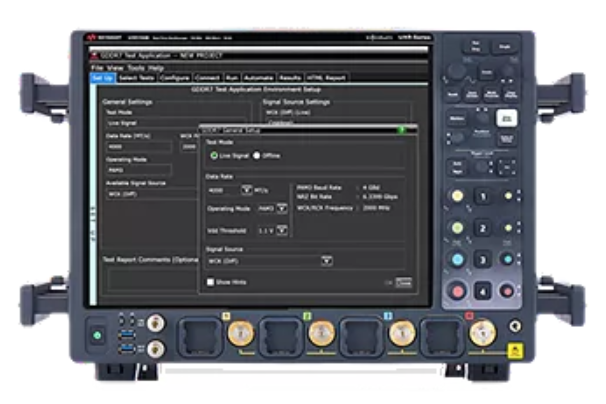Image resolution: width=606 pixels, height=404 pixels.
Task: Click the application icon in title bar
Action: [x=94, y=56]
